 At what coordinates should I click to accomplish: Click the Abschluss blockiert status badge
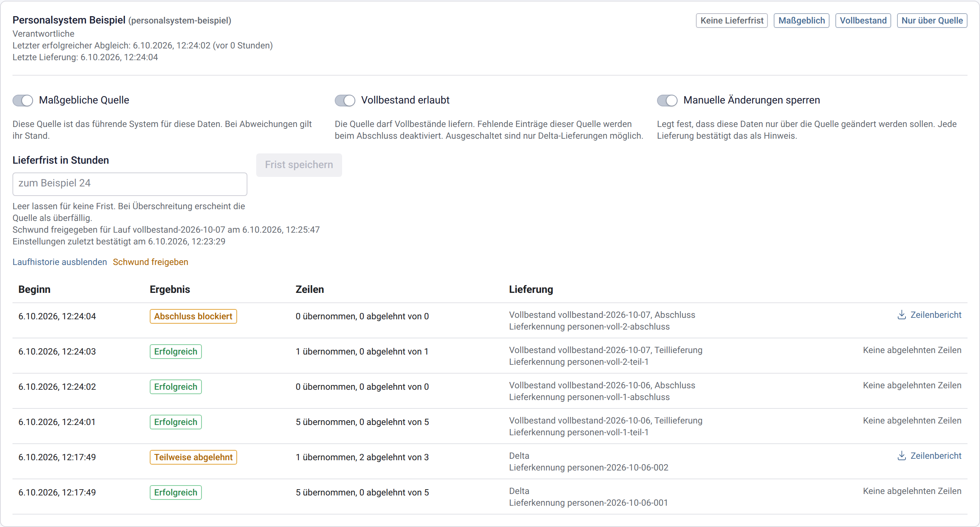(193, 316)
